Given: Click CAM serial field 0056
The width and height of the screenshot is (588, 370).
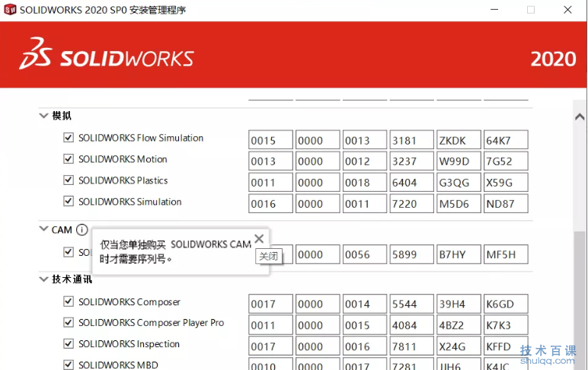Looking at the screenshot, I should click(365, 254).
